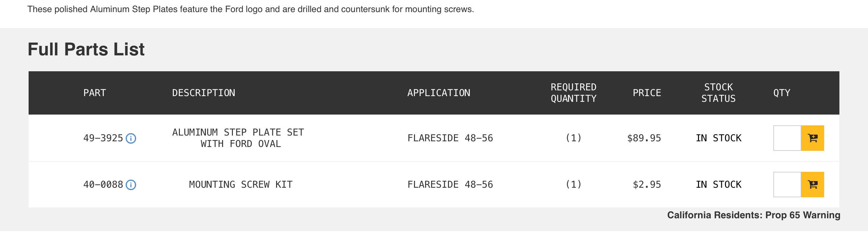Click the STOCK STATUS column header
868x252 pixels.
(718, 93)
